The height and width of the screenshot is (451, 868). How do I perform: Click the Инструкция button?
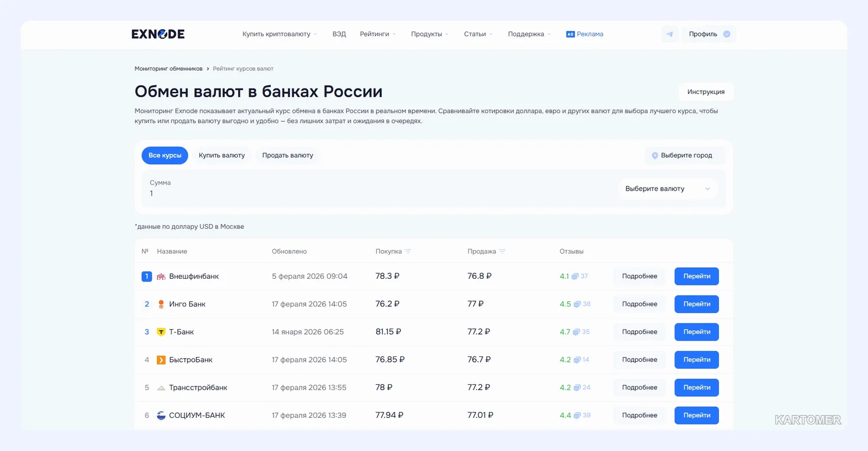click(705, 92)
